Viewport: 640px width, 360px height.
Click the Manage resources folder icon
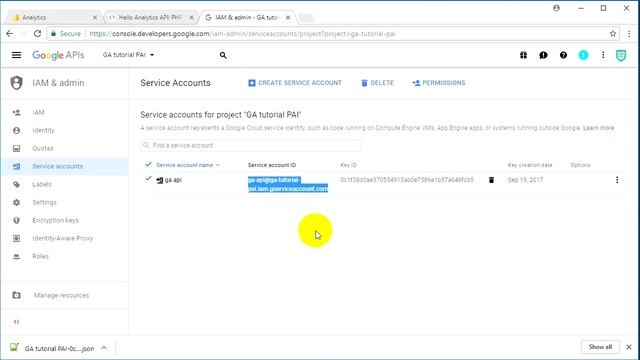point(16,295)
